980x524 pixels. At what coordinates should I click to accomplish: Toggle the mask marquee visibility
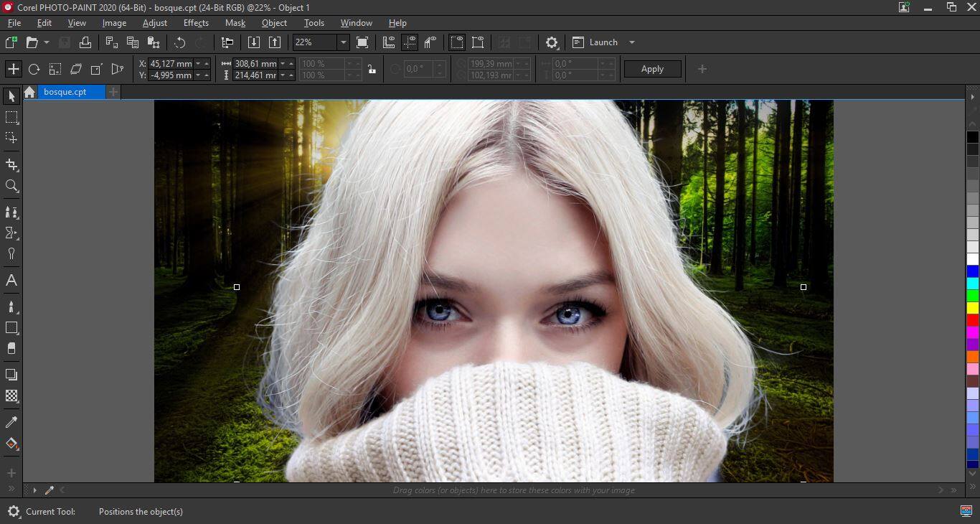(x=457, y=42)
